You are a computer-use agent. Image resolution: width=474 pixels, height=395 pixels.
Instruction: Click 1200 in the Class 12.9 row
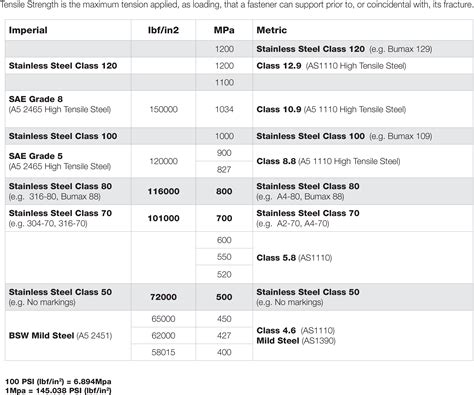[224, 66]
